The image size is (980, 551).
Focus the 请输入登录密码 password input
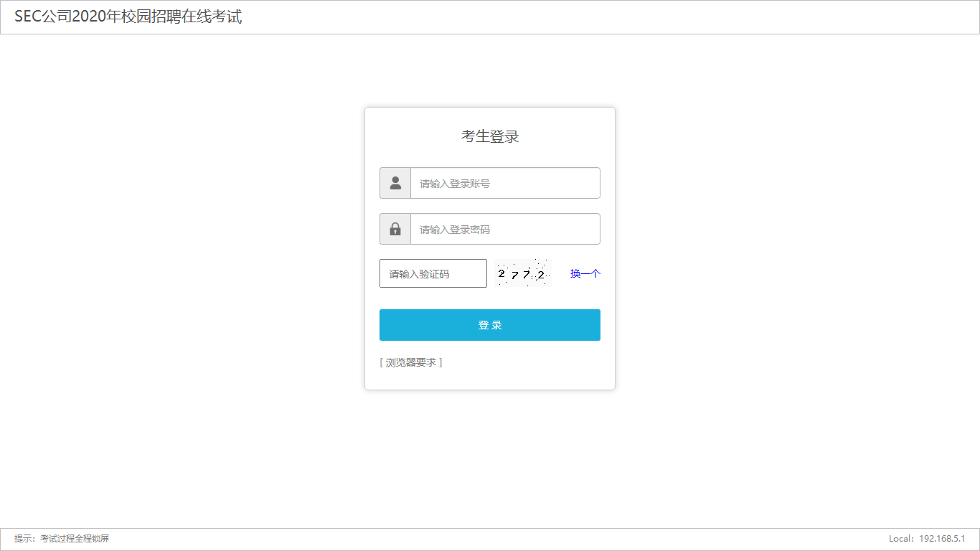pyautogui.click(x=505, y=229)
